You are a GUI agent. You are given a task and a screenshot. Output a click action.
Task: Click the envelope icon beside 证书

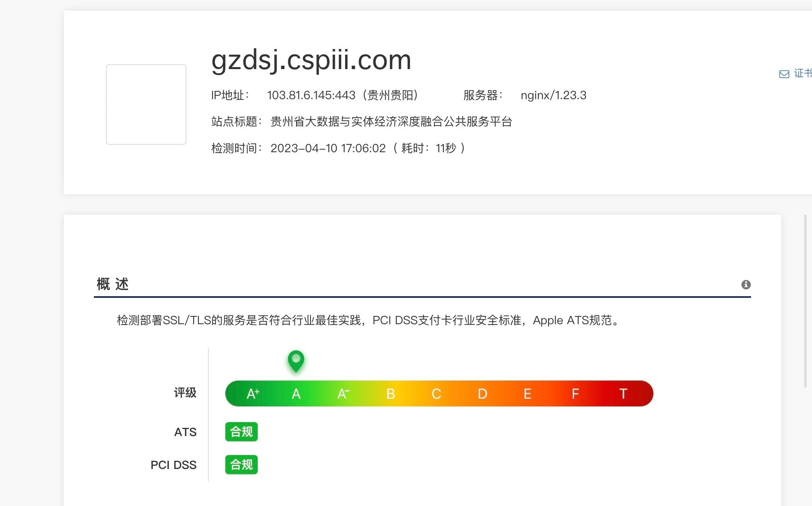point(784,74)
